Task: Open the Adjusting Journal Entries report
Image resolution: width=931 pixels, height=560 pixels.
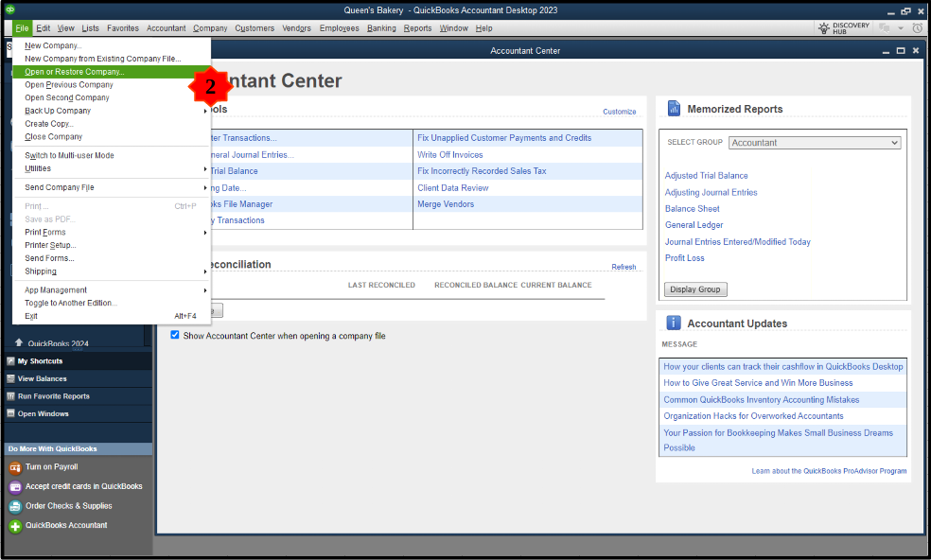Action: pyautogui.click(x=711, y=192)
